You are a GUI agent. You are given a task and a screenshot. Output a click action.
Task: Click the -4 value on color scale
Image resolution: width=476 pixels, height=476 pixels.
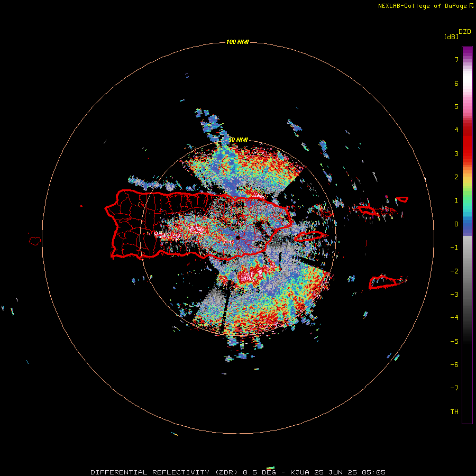coord(454,318)
